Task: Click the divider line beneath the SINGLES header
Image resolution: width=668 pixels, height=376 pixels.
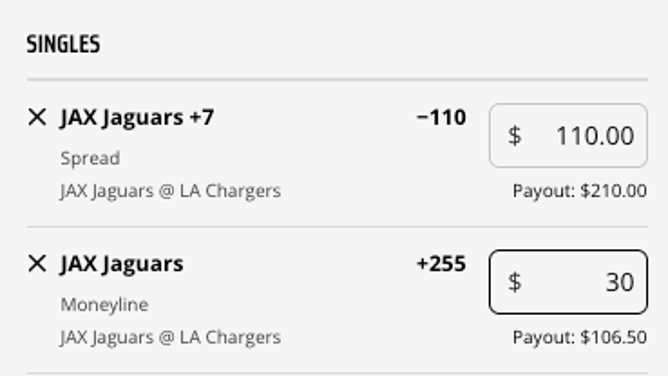Action: pos(337,79)
